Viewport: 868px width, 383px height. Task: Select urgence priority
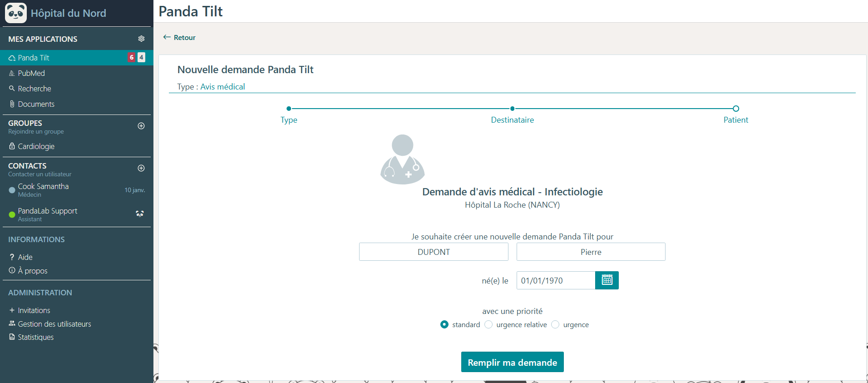point(555,324)
